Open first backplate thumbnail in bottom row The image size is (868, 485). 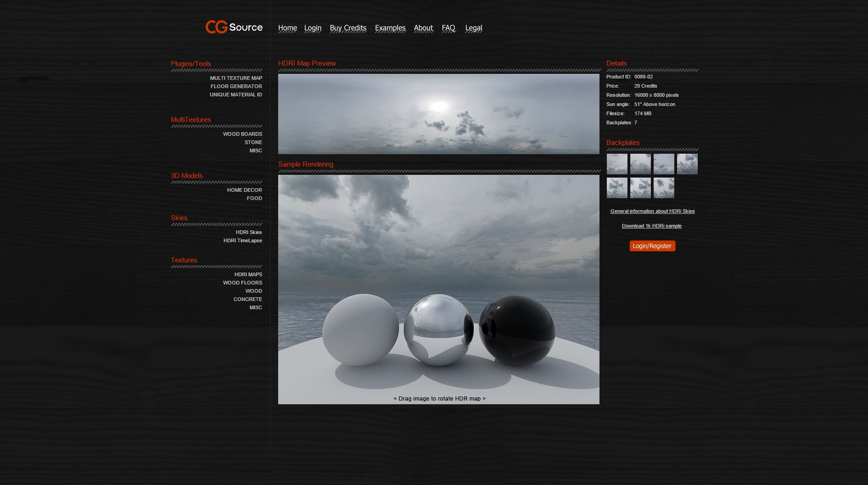pos(617,188)
